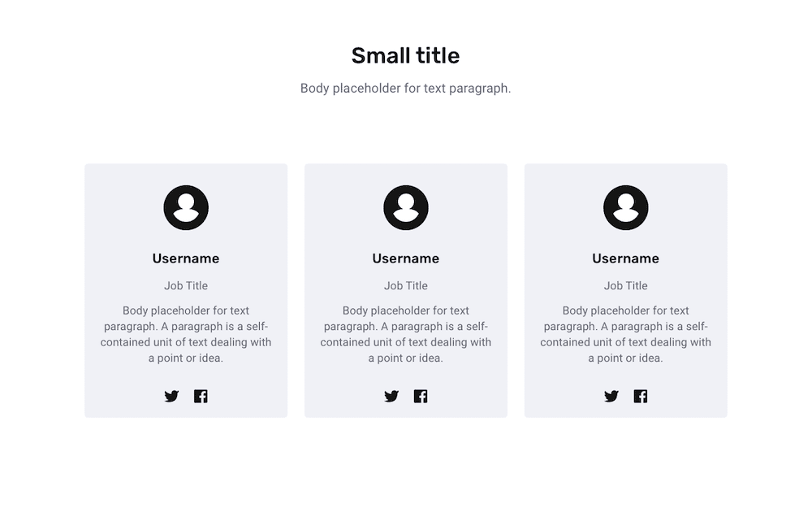Click the body paragraph in the middle card
The width and height of the screenshot is (812, 508).
click(406, 334)
